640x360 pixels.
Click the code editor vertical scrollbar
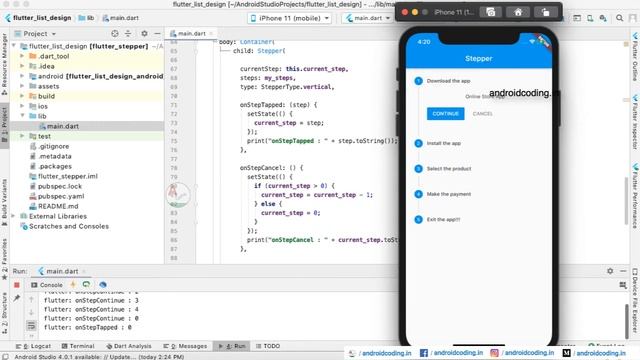[627, 201]
